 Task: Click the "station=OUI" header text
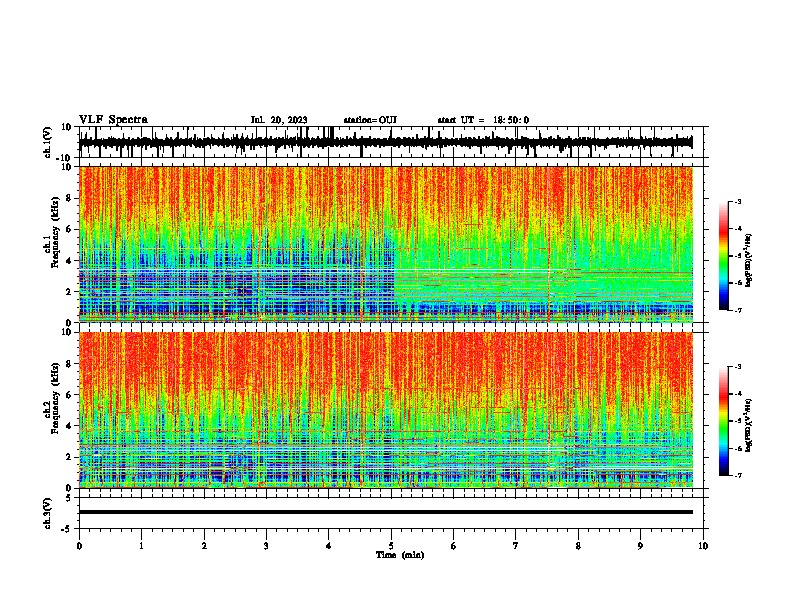pyautogui.click(x=370, y=120)
